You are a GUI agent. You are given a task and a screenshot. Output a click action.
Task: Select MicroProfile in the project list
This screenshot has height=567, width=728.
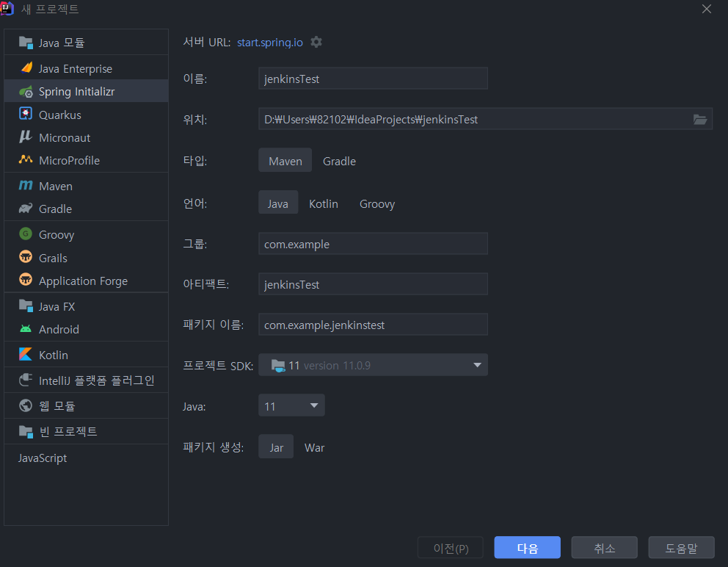pos(87,160)
